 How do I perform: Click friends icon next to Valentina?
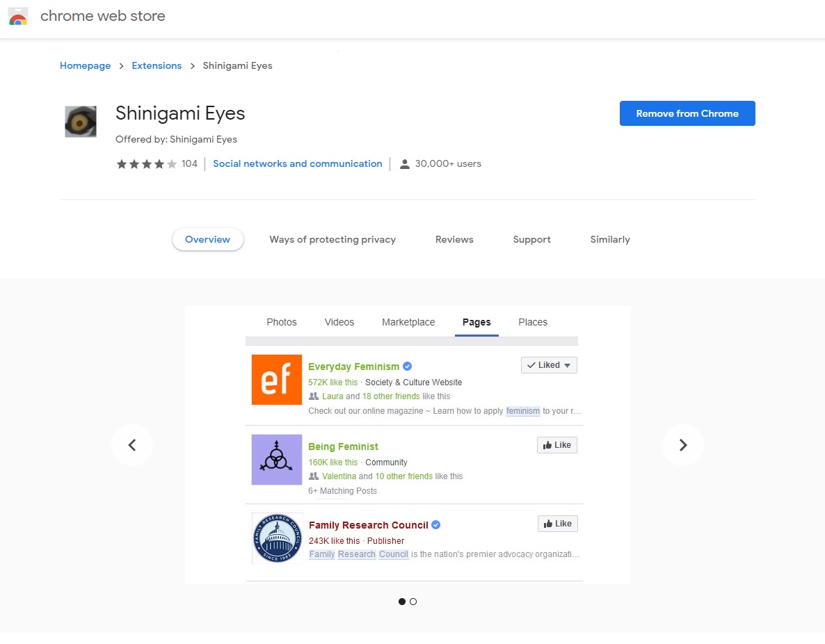coord(314,476)
